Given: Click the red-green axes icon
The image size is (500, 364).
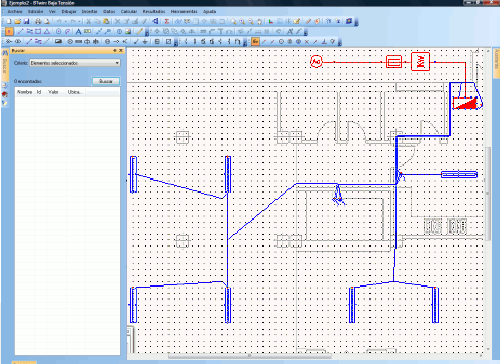Looking at the screenshot, I should (x=271, y=21).
